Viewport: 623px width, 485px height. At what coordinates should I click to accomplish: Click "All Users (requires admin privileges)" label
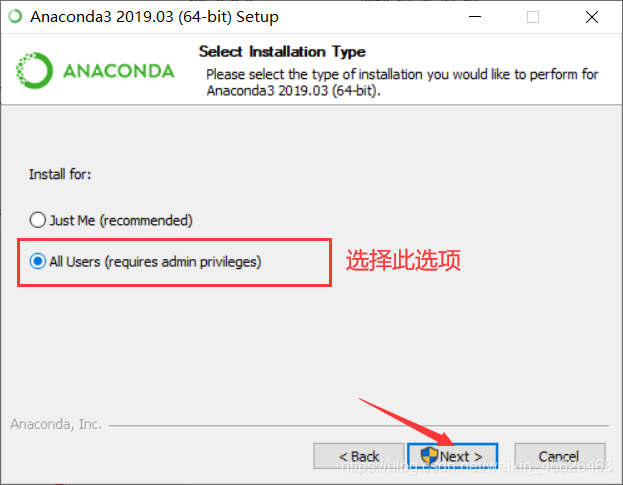pos(155,262)
